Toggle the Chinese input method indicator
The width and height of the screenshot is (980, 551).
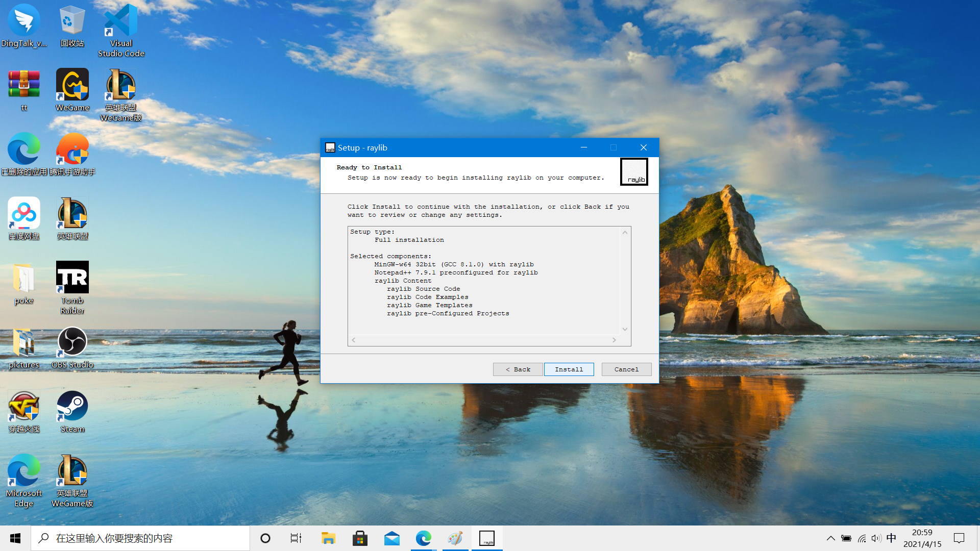pos(891,538)
